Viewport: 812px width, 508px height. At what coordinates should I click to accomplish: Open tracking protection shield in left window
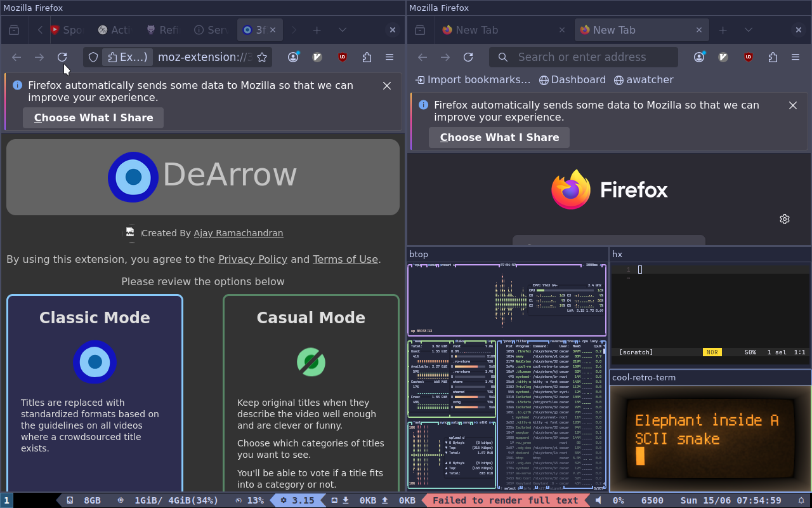click(x=93, y=57)
